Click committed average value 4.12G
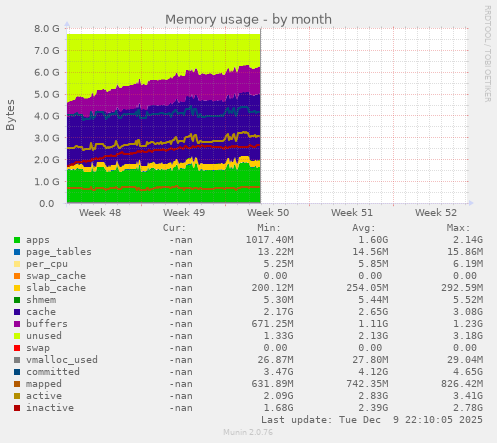497x443 pixels. (373, 372)
